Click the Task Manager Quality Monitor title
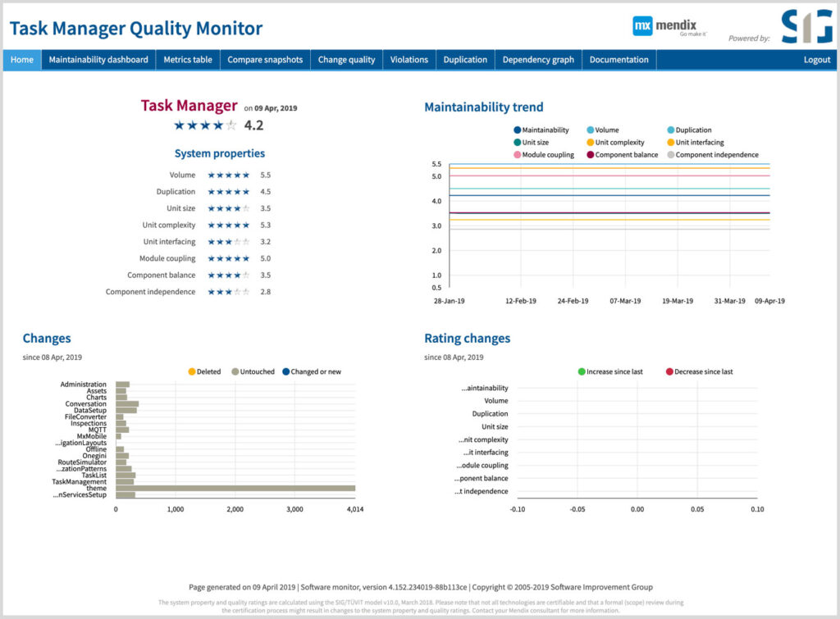 coord(136,29)
